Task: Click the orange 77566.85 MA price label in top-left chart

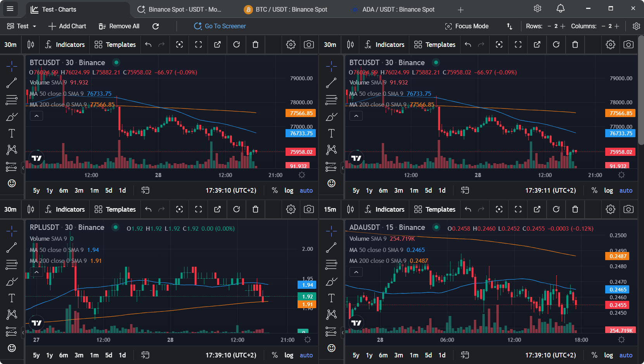Action: pyautogui.click(x=301, y=113)
